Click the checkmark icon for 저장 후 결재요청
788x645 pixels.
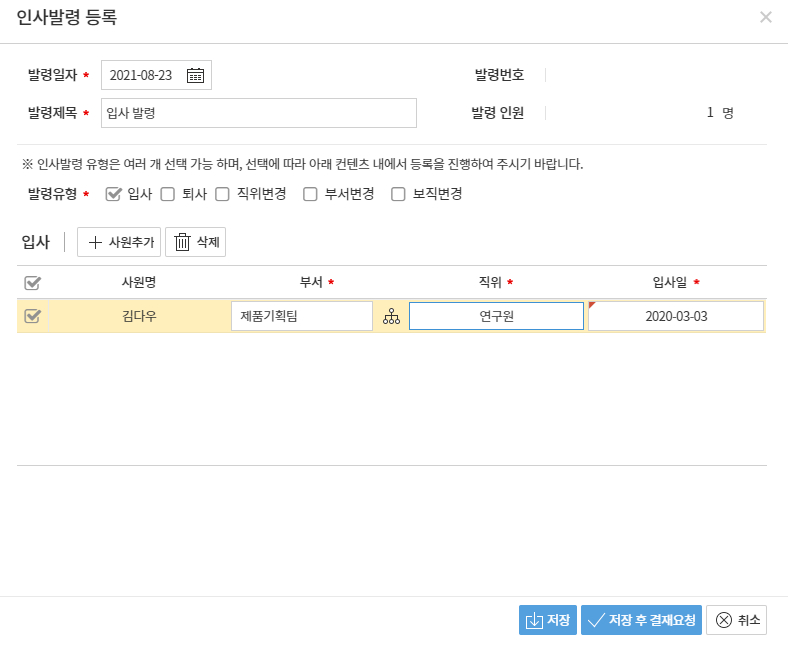[596, 620]
